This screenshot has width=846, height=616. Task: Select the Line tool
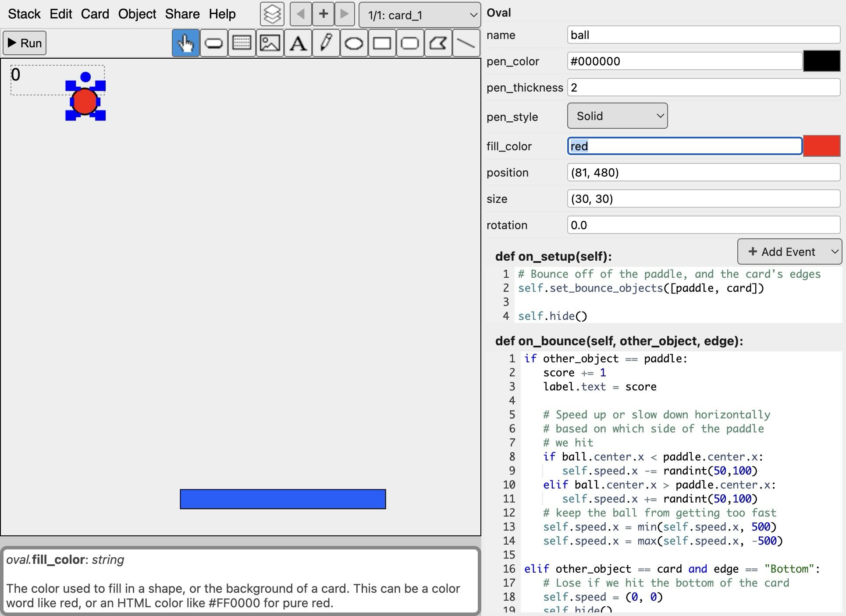466,42
